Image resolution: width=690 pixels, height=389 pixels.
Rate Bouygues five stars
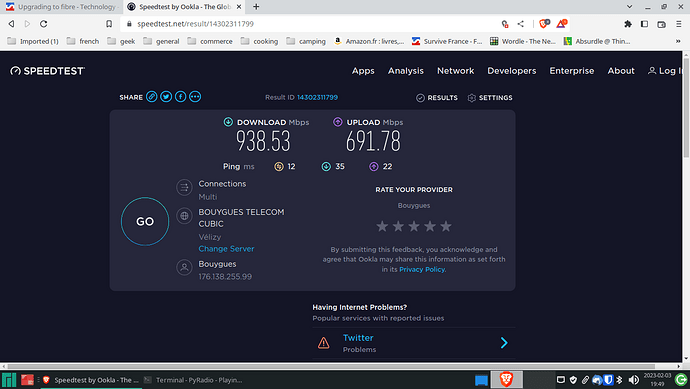point(445,226)
